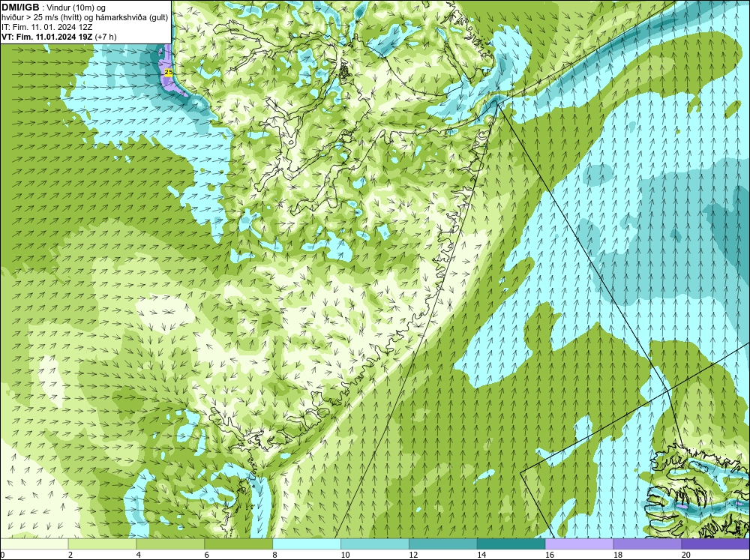Click the legend label 8

tap(275, 555)
